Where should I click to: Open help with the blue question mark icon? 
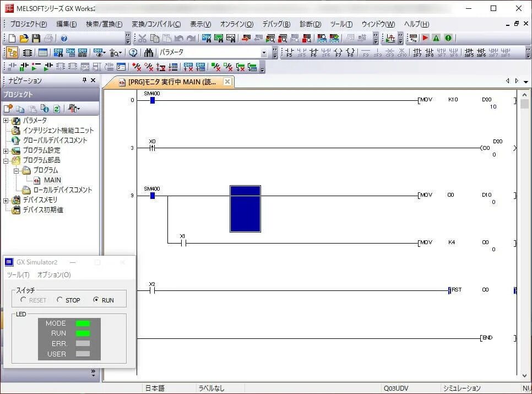coord(64,39)
